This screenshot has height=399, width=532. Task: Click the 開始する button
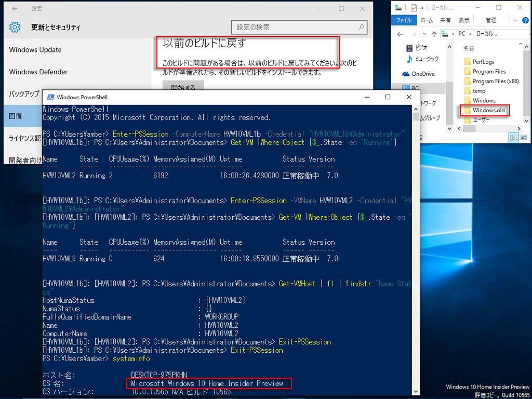183,87
